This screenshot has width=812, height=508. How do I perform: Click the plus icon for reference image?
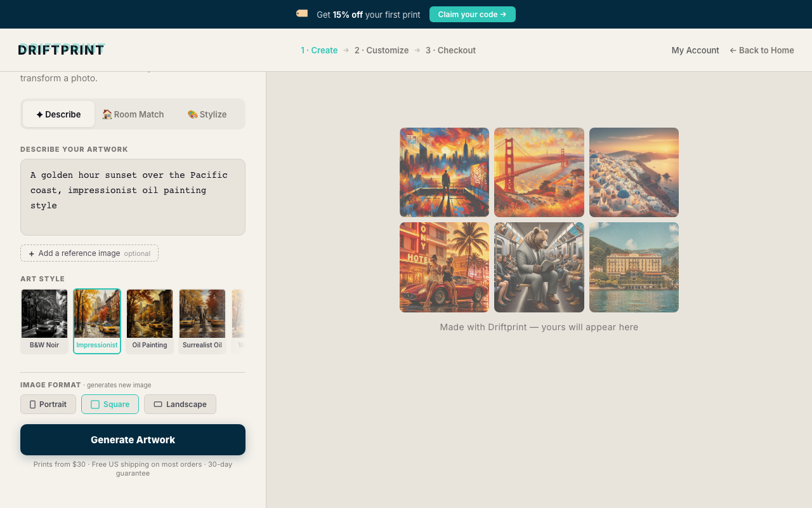pos(32,253)
